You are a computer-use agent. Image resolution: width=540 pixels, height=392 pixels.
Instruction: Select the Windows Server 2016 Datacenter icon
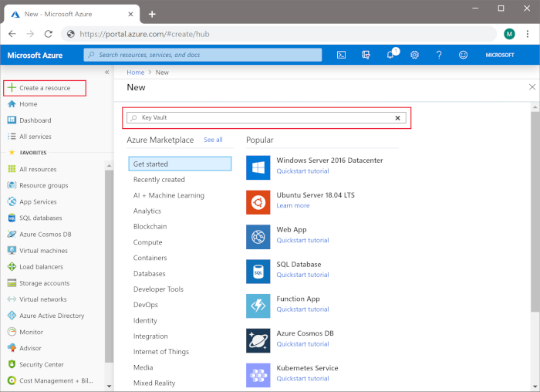pyautogui.click(x=258, y=167)
